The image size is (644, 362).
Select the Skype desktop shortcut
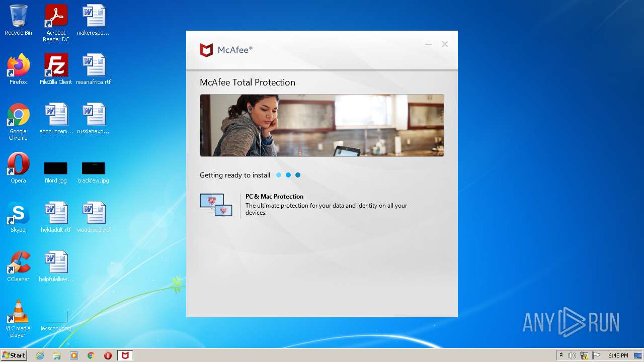(18, 217)
